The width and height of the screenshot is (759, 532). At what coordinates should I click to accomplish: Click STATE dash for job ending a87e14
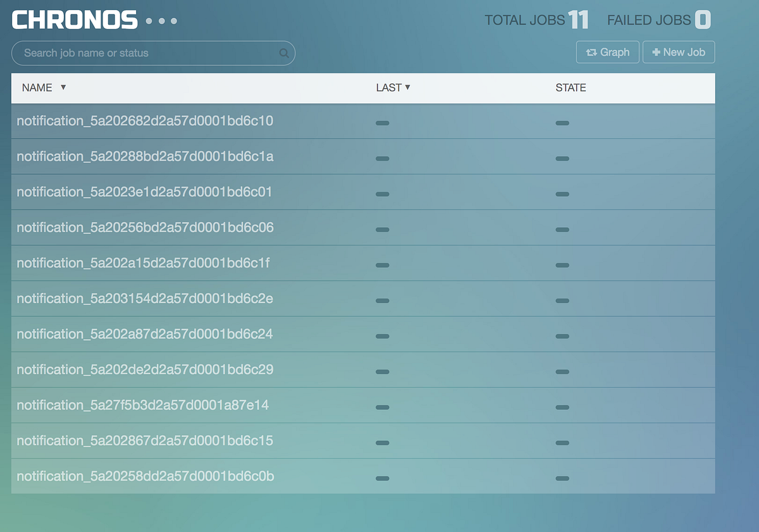pyautogui.click(x=562, y=407)
